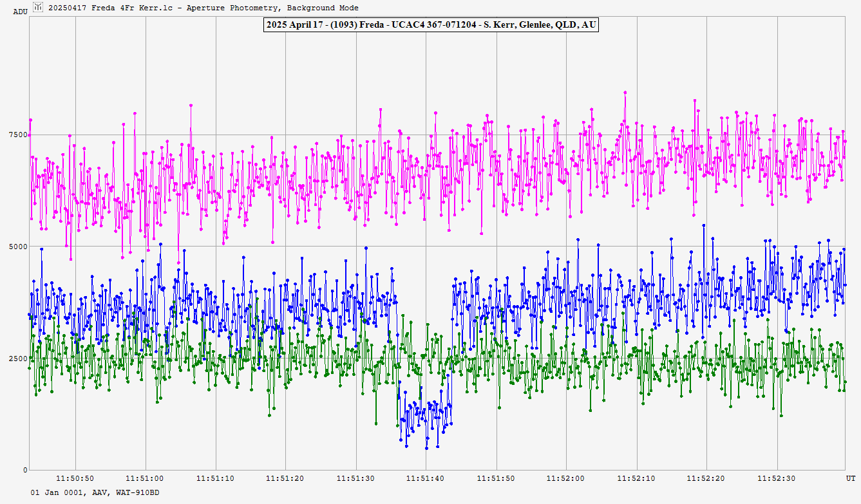Click the 11:51:40 time axis label
861x504 pixels.
click(426, 478)
